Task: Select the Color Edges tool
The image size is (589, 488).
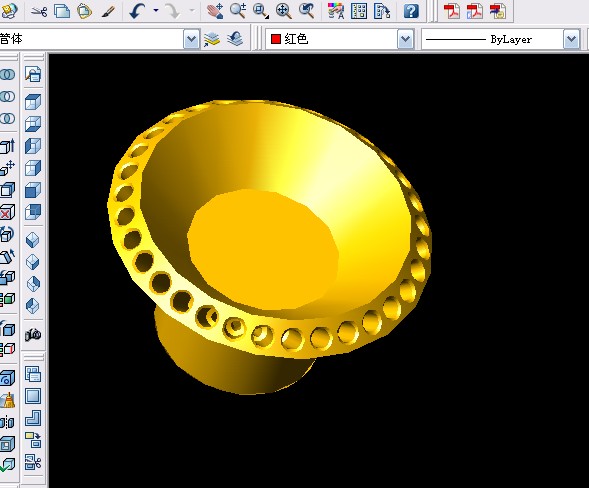Action: click(x=8, y=350)
